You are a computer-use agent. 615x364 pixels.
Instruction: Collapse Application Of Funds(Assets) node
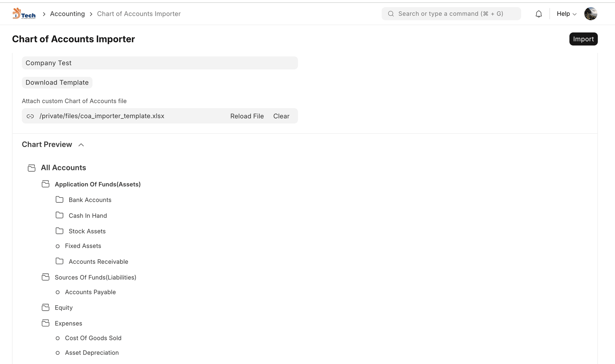(97, 184)
